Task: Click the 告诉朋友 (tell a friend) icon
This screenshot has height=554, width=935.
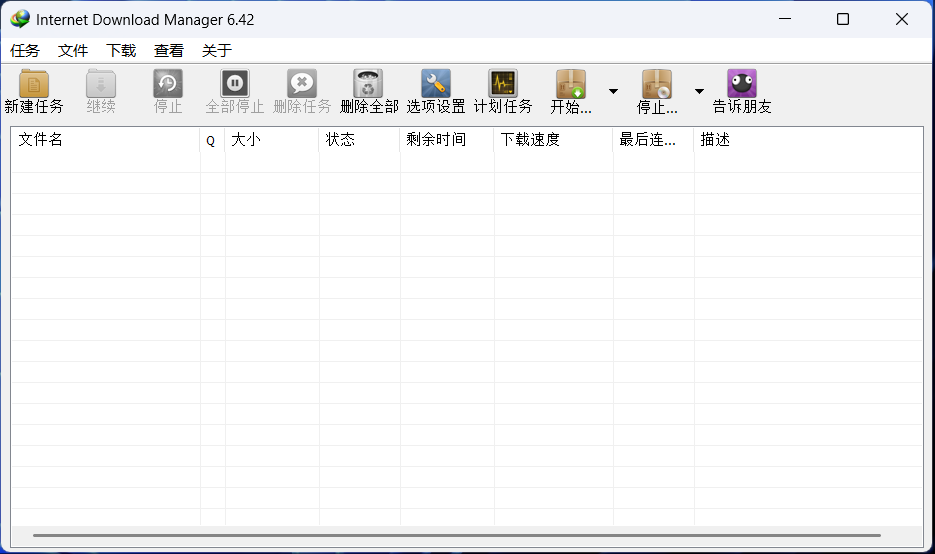Action: click(x=741, y=84)
